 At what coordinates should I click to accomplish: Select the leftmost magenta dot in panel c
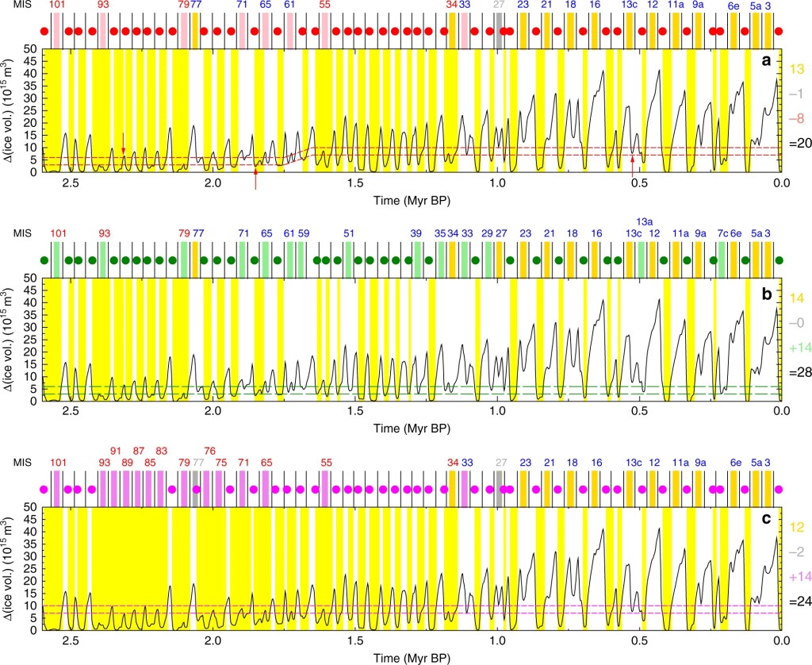44,490
